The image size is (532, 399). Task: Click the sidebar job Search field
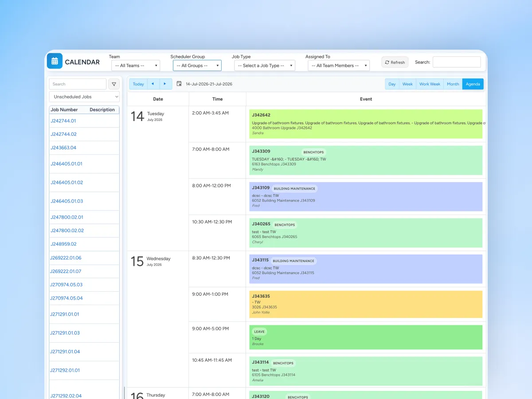coord(78,84)
